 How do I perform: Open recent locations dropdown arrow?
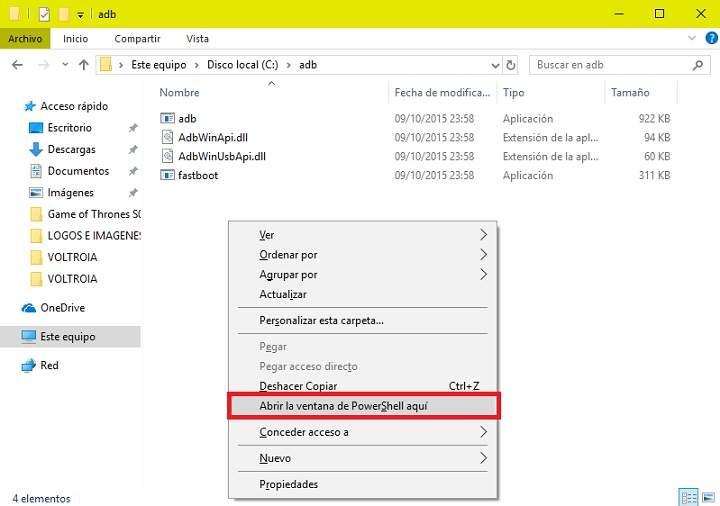pyautogui.click(x=65, y=65)
